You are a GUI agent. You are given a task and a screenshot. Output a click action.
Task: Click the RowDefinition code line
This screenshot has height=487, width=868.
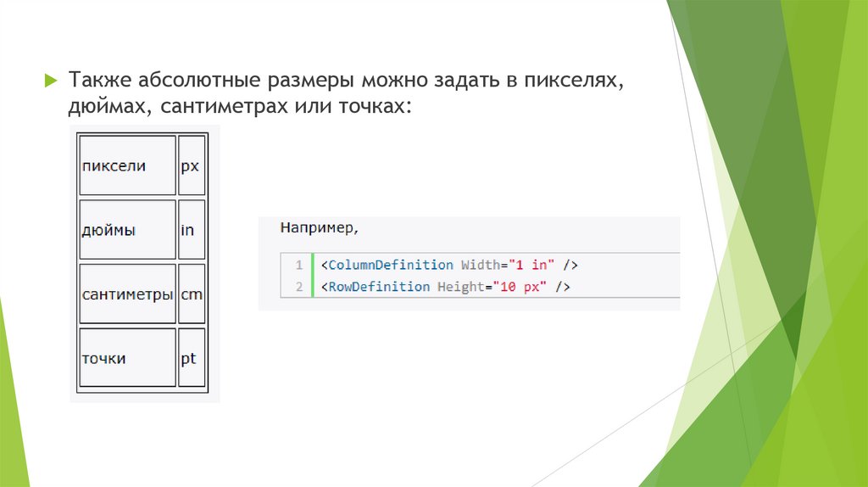pos(445,287)
